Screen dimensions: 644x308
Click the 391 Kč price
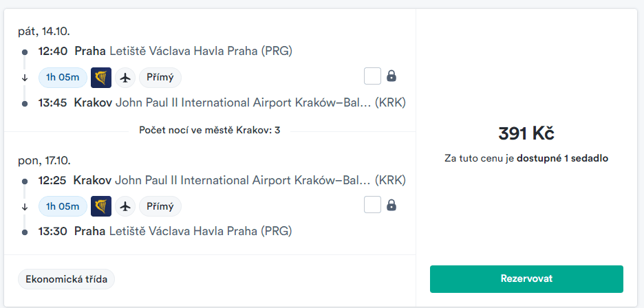coord(526,133)
